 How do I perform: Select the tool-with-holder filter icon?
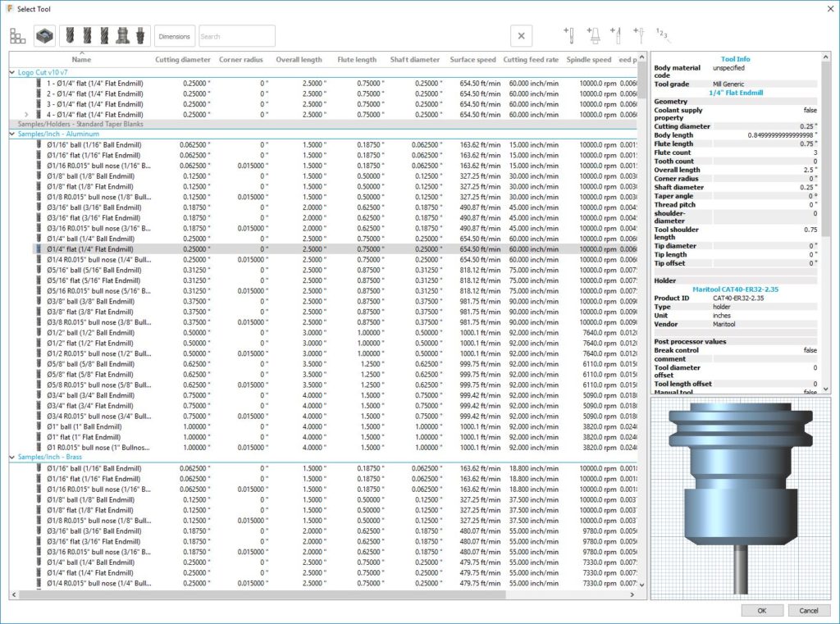pyautogui.click(x=123, y=35)
